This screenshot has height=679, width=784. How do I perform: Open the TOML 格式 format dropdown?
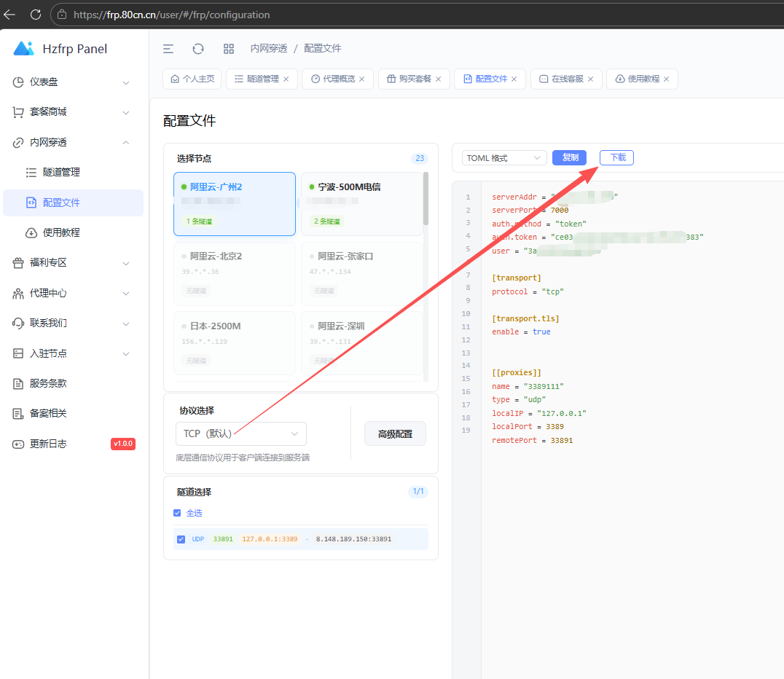coord(504,158)
